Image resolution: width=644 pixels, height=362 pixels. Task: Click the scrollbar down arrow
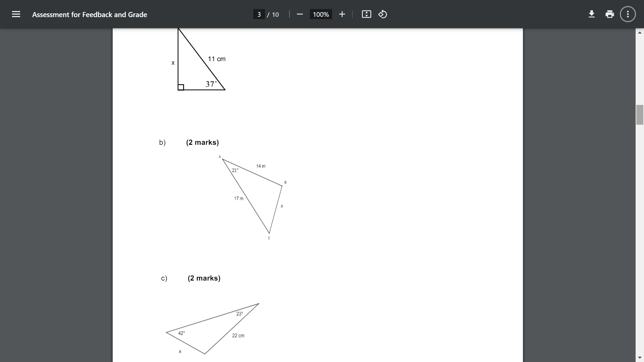(640, 357)
